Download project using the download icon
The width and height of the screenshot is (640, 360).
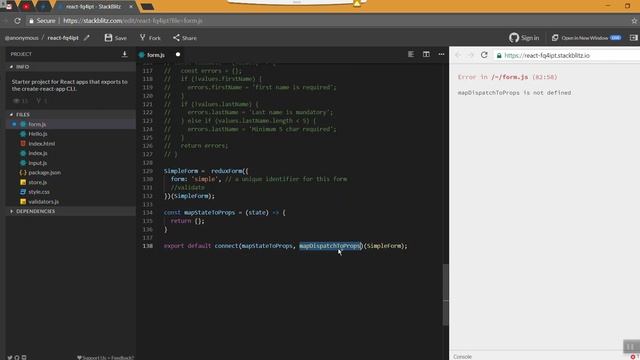coord(124,54)
